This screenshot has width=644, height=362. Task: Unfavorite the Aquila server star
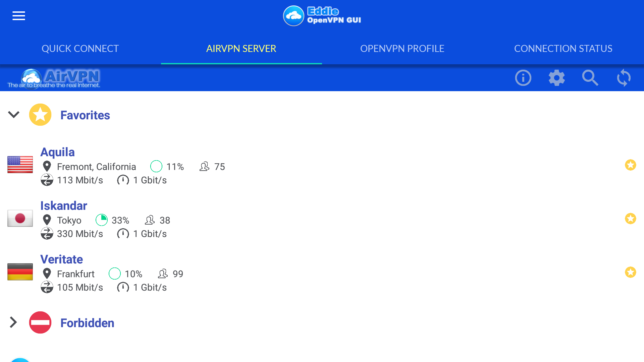[630, 165]
